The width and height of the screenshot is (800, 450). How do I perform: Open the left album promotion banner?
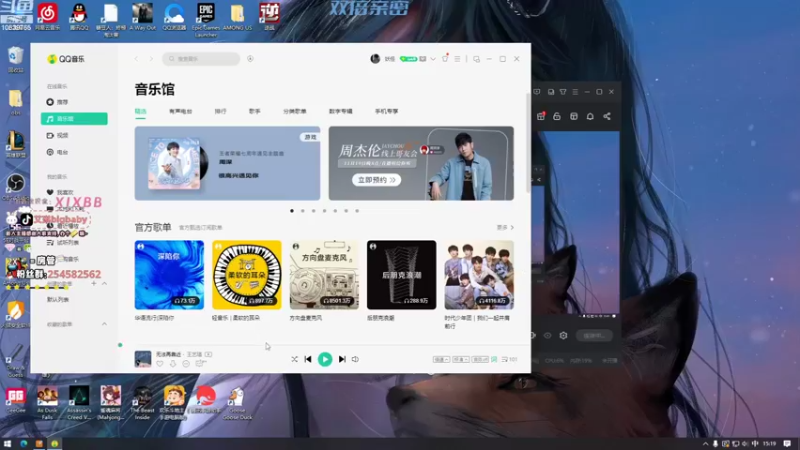tap(228, 163)
